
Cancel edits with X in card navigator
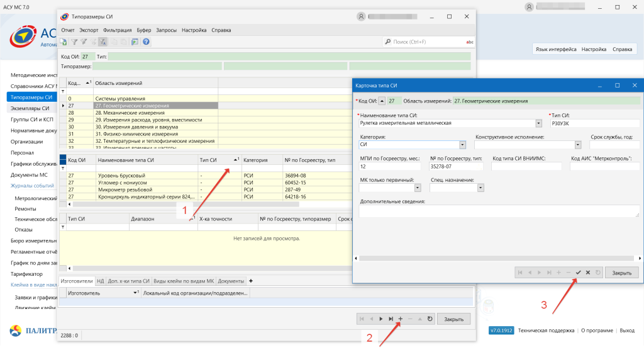point(588,273)
